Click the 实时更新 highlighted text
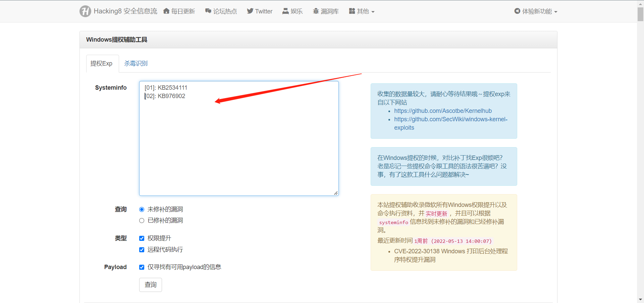 pos(436,214)
